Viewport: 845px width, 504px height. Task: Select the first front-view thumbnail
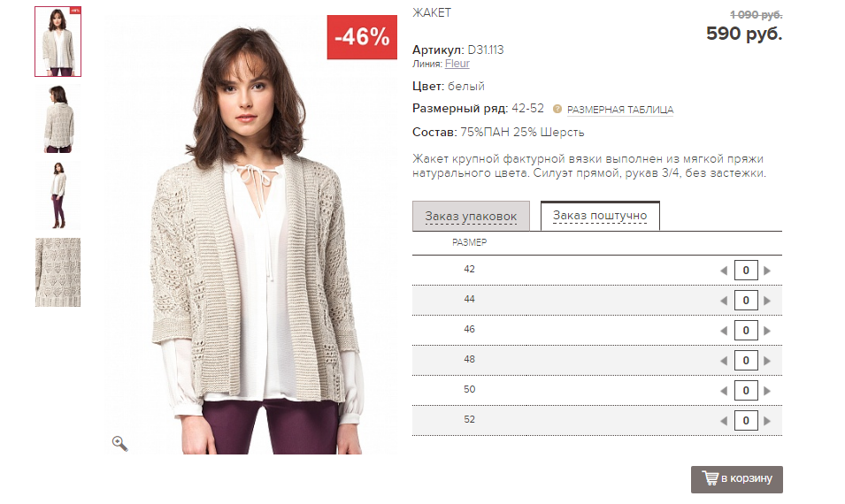58,42
